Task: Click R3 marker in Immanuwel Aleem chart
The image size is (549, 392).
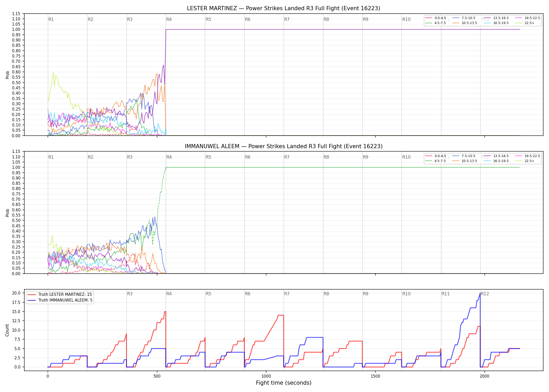Action: (130, 157)
